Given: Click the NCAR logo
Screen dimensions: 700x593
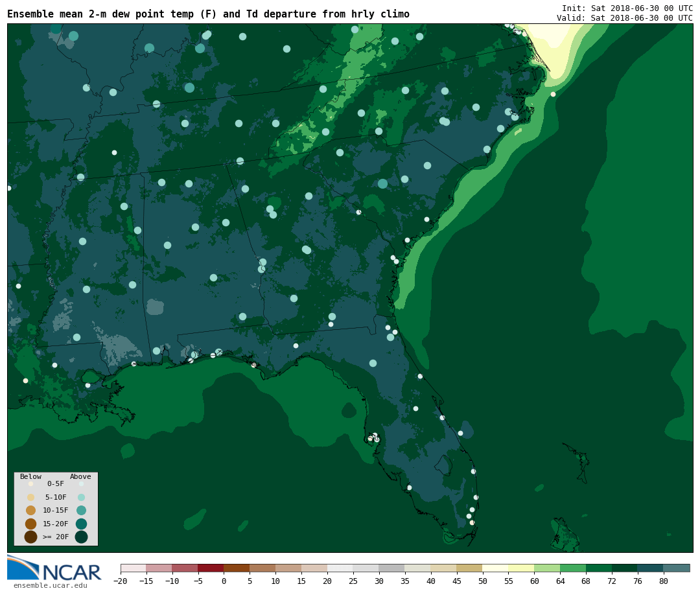Looking at the screenshot, I should pos(54,568).
